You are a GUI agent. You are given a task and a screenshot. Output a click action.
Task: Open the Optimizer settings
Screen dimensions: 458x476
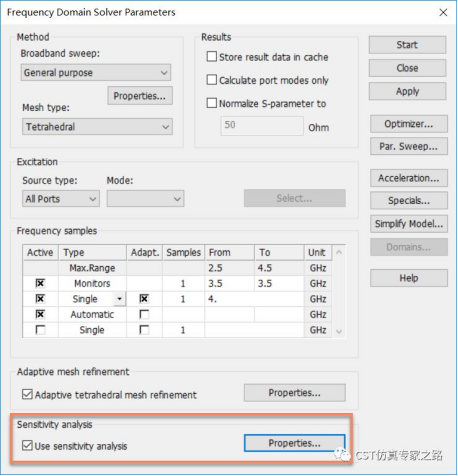pos(409,124)
